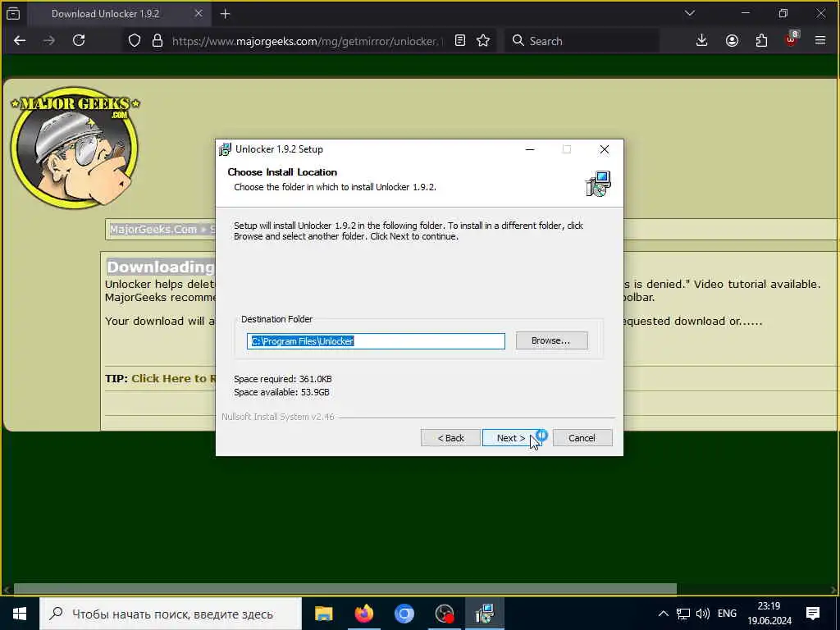Expand the list all tabs chevron
This screenshot has height=630, width=840.
[689, 13]
